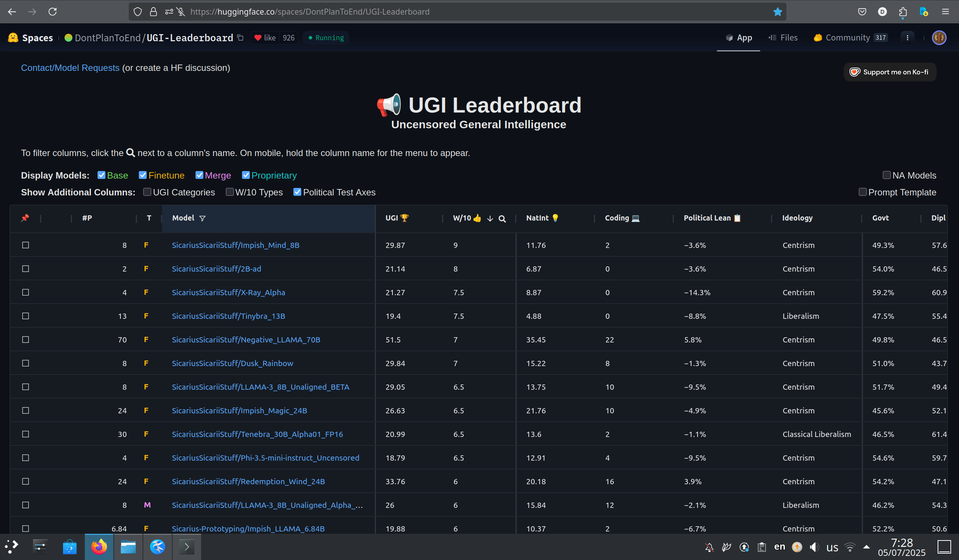Open the space three-dot options menu
Image resolution: width=959 pixels, height=560 pixels.
[907, 38]
